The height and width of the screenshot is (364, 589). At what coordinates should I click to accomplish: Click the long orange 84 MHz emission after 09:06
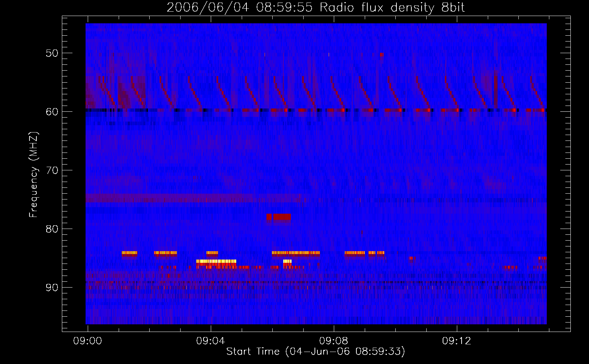point(296,253)
